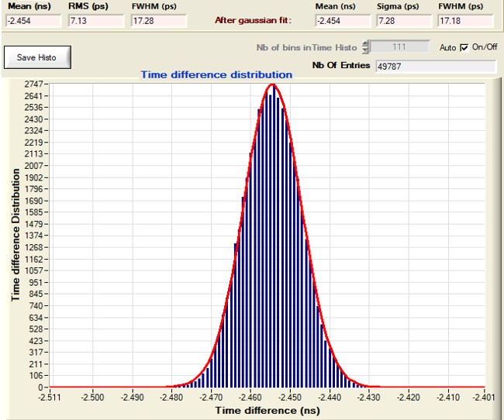The image size is (504, 420).
Task: Toggle the Auto On/Off checkbox
Action: (x=464, y=47)
